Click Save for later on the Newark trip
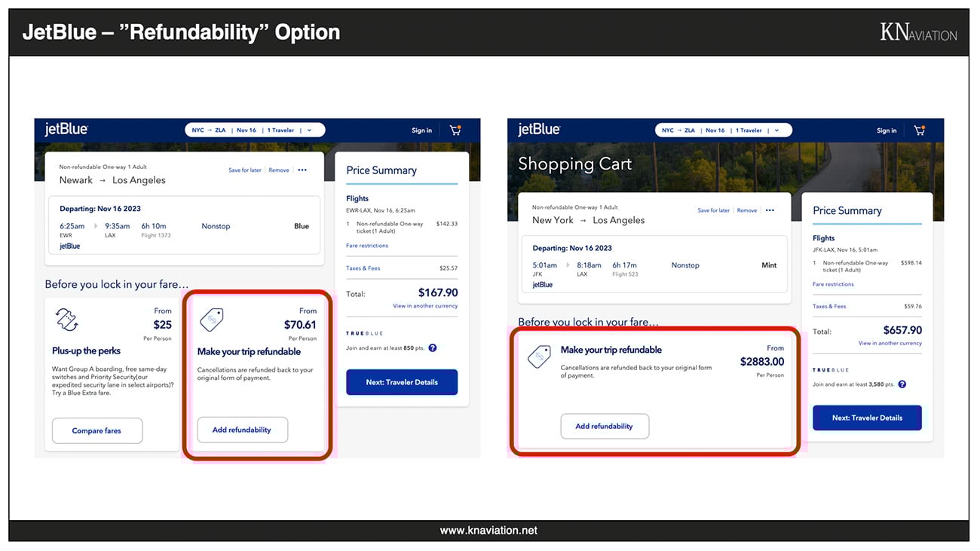980x551 pixels. tap(245, 170)
